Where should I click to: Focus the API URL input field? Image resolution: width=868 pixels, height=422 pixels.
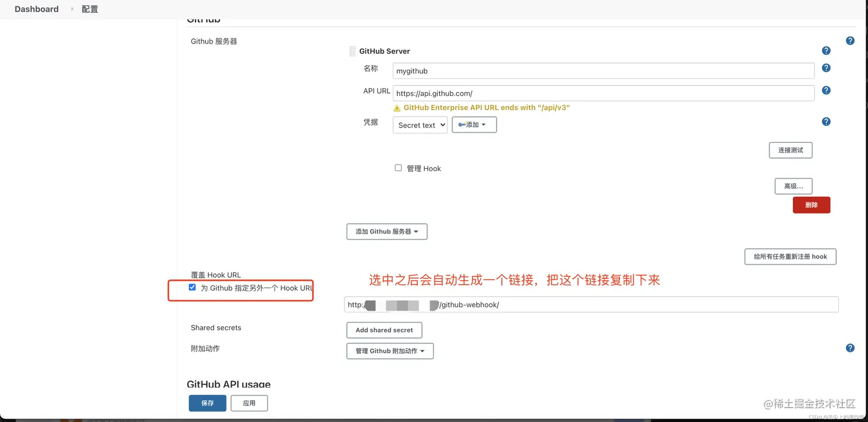tap(603, 93)
